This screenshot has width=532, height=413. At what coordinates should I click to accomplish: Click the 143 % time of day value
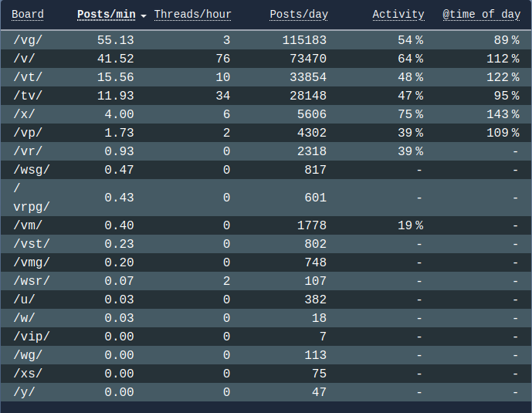[503, 114]
